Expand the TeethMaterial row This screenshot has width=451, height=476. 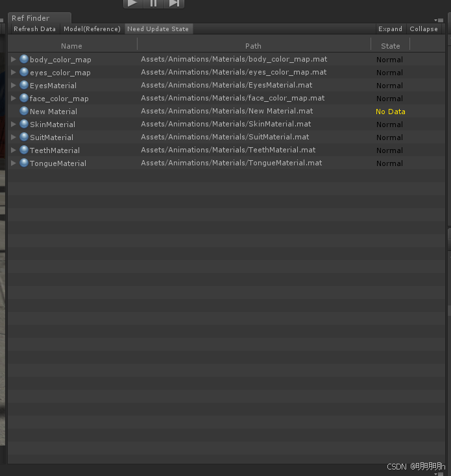coord(14,150)
